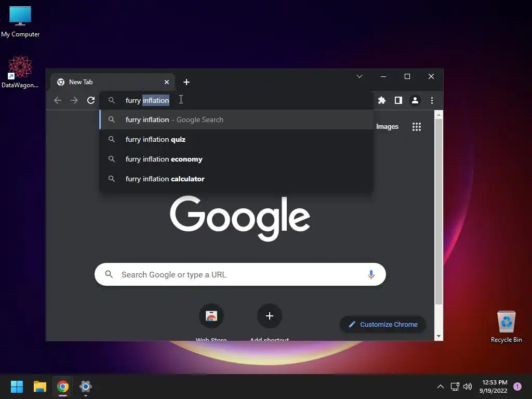The width and height of the screenshot is (532, 399).
Task: Open the Extensions puzzle piece icon
Action: (x=382, y=100)
